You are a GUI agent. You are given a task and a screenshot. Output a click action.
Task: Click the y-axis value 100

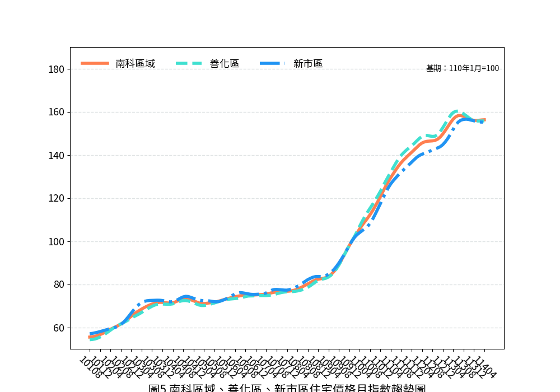tap(57, 242)
